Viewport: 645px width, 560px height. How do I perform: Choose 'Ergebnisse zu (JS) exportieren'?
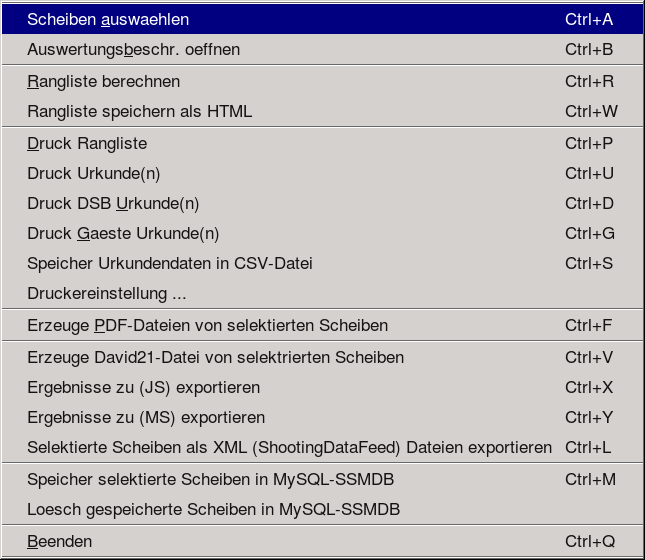[143, 387]
